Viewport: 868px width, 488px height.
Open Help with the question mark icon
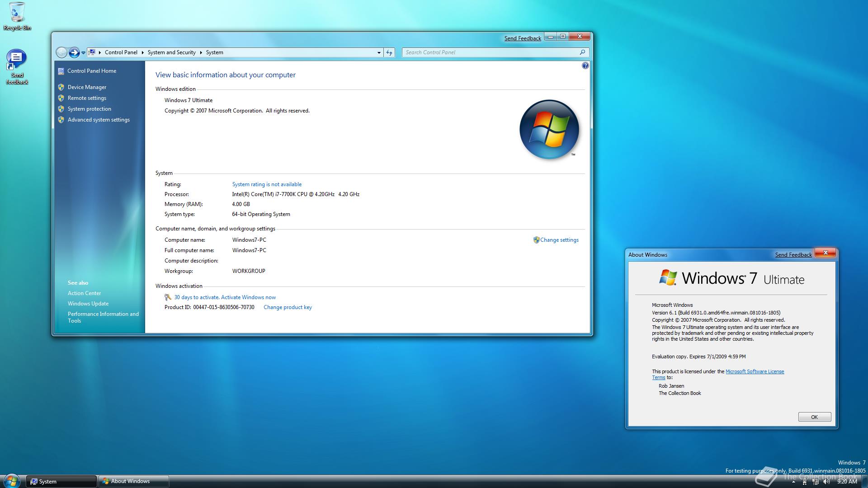585,66
